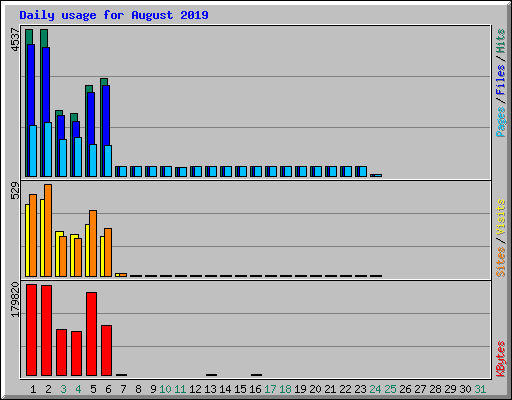Select green day 18 on the x-axis
Screen dimensions: 512x400
285,389
